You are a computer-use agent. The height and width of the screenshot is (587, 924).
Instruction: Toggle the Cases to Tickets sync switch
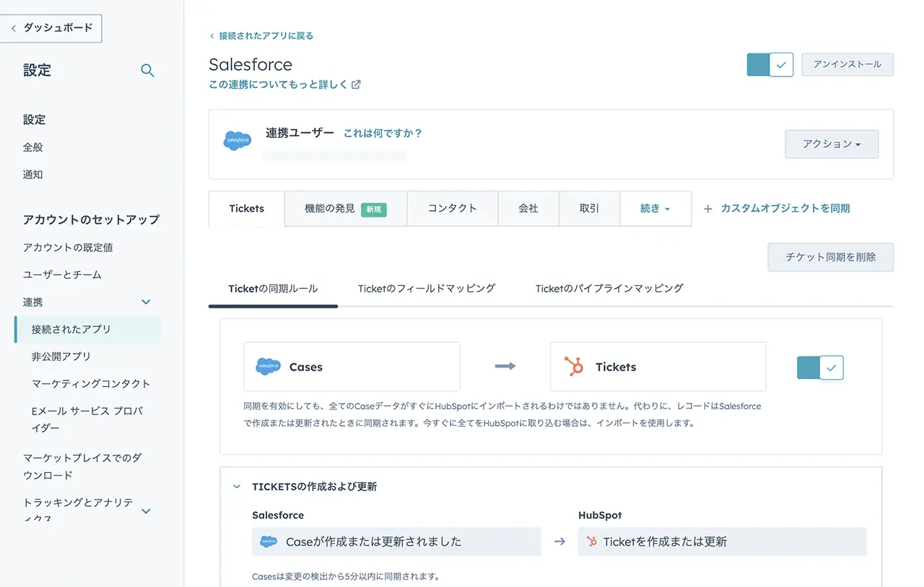coord(820,368)
